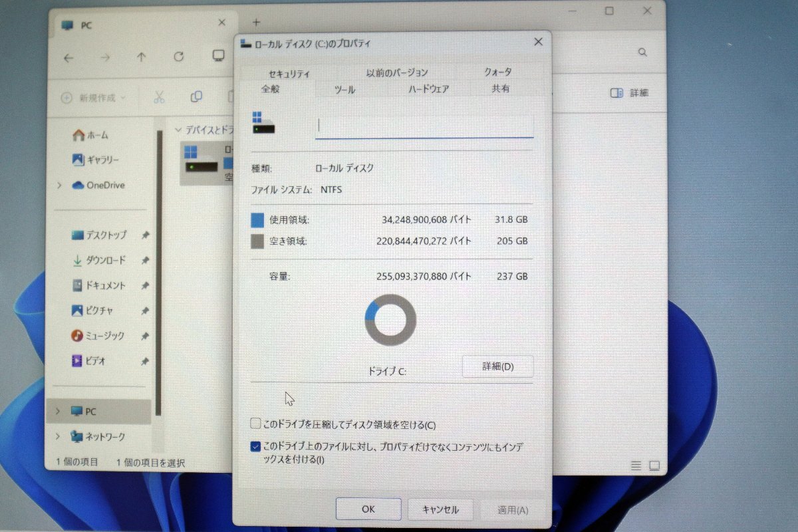Switch to ハードウェア tab
The width and height of the screenshot is (798, 532).
[x=429, y=89]
